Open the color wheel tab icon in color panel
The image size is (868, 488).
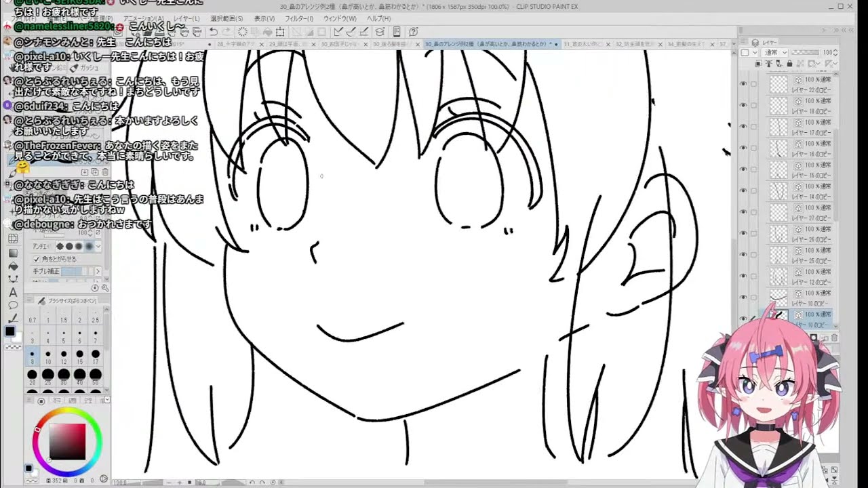click(41, 401)
